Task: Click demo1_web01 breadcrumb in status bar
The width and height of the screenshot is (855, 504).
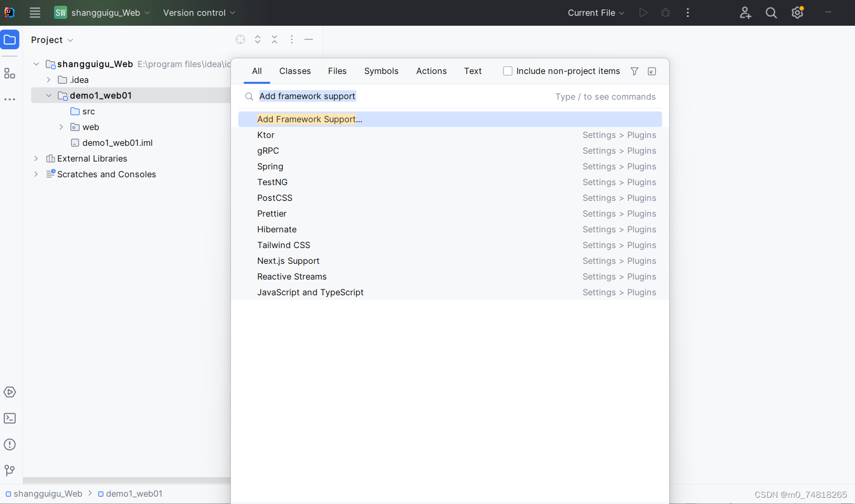Action: [130, 494]
